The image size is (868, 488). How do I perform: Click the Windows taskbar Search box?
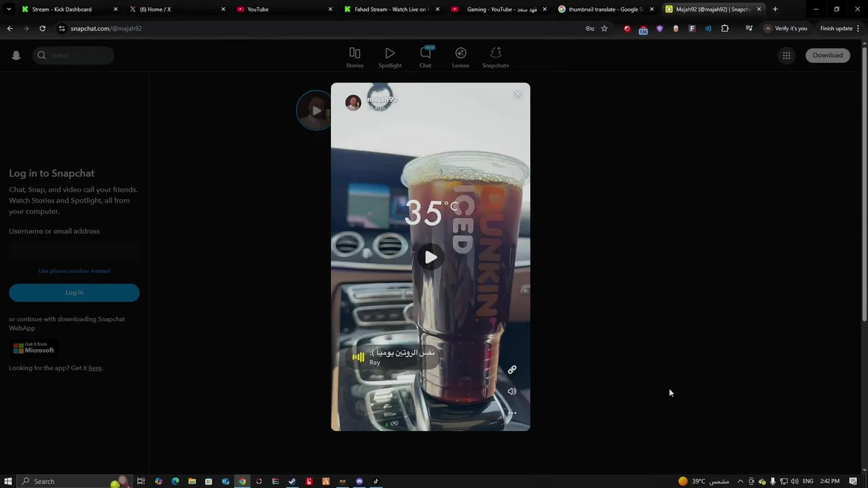[x=75, y=481]
